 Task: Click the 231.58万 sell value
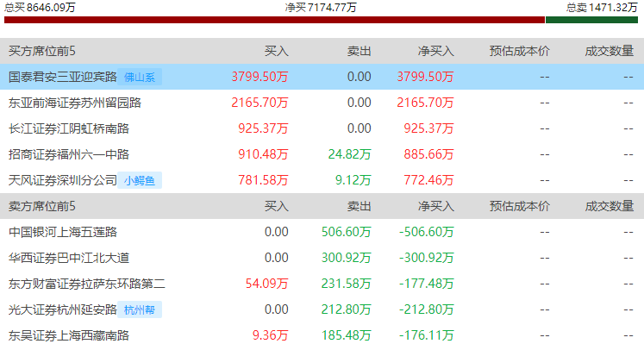(347, 284)
